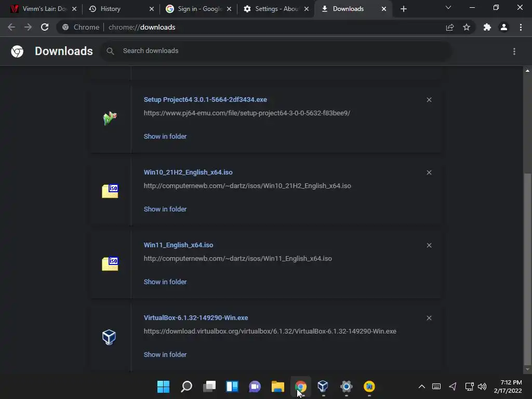Image resolution: width=532 pixels, height=399 pixels.
Task: Show Project64 setup in folder
Action: [165, 137]
